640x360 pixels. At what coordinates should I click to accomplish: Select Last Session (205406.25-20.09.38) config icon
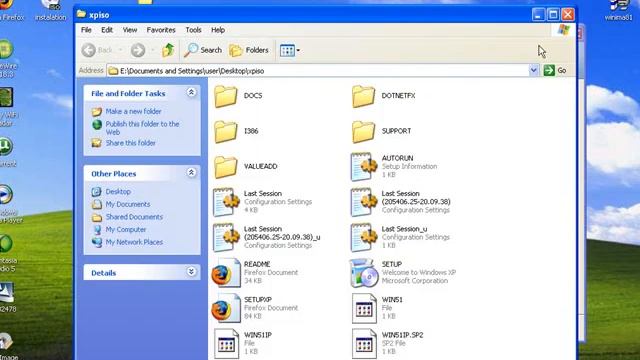click(x=363, y=202)
